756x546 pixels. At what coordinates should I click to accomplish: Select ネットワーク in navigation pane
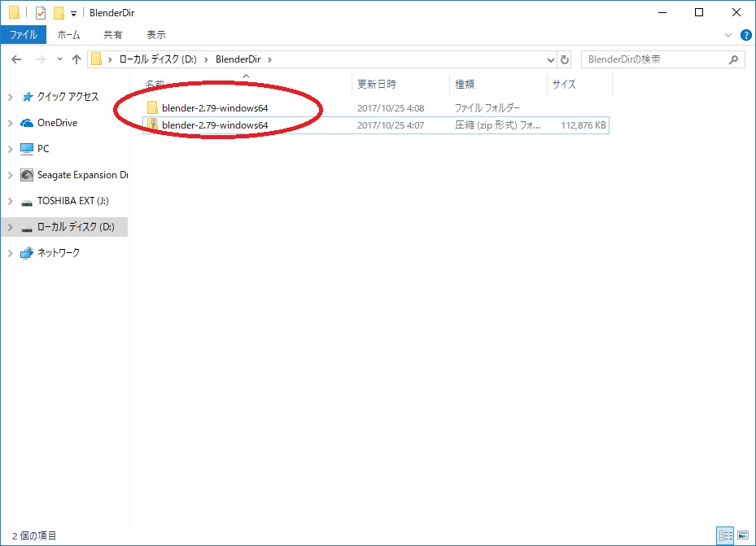(x=59, y=252)
